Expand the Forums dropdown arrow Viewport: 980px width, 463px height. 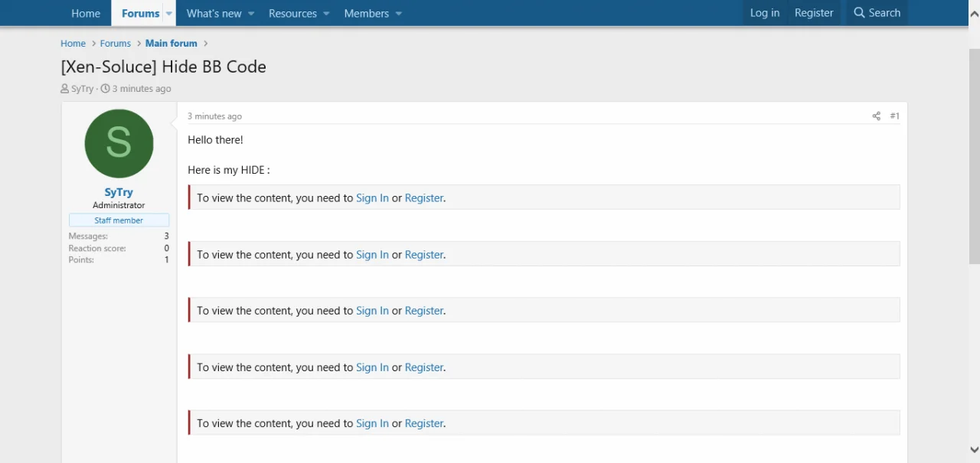pos(169,14)
